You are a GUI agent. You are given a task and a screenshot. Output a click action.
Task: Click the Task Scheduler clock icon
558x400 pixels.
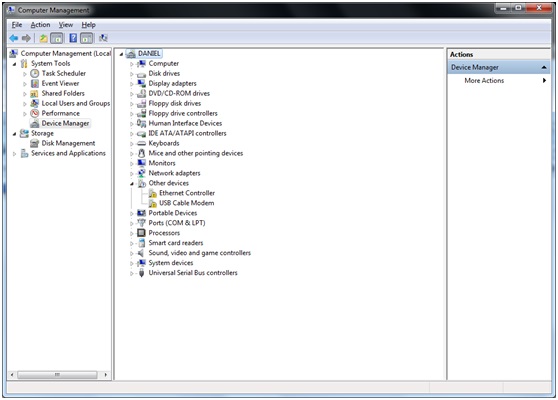(x=35, y=73)
